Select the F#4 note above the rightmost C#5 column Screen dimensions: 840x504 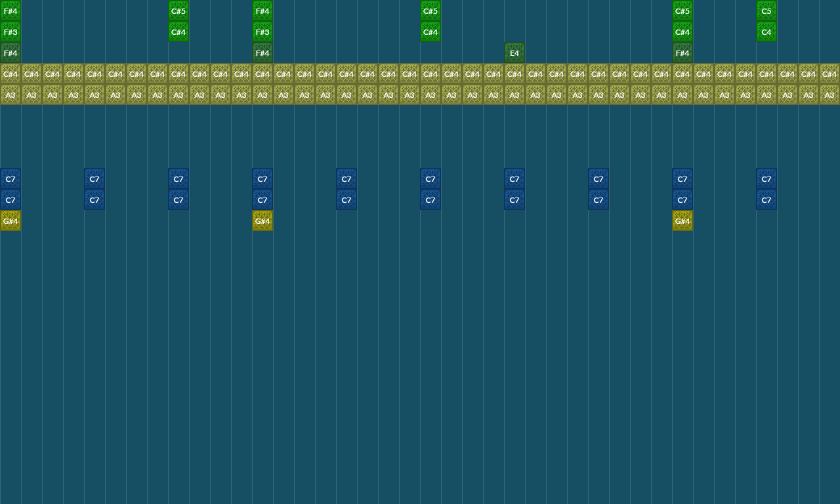682,52
